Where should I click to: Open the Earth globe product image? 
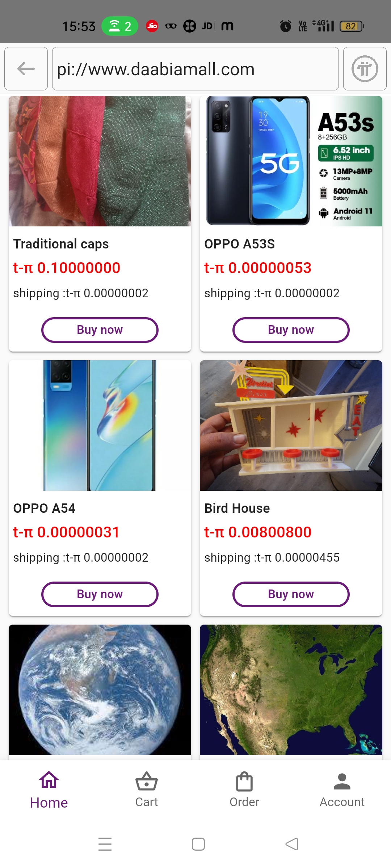pos(100,690)
